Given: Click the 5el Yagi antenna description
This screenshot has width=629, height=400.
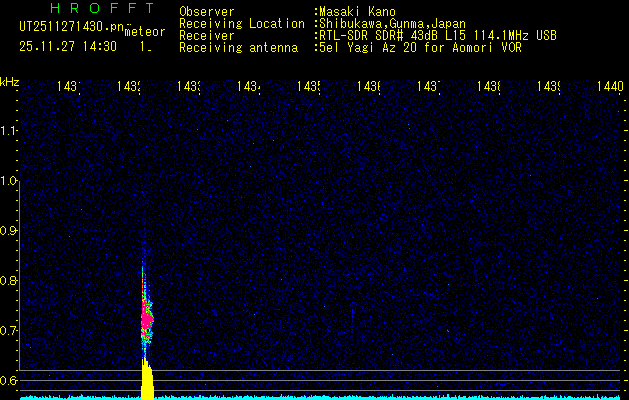Looking at the screenshot, I should tap(416, 47).
